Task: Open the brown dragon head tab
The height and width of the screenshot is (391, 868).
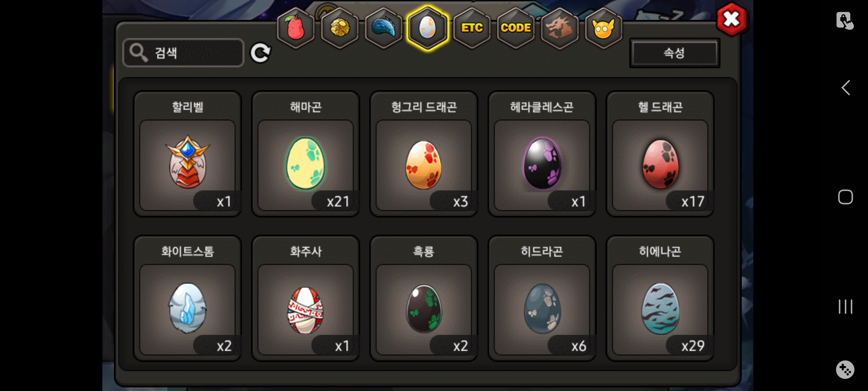Action: [x=559, y=28]
